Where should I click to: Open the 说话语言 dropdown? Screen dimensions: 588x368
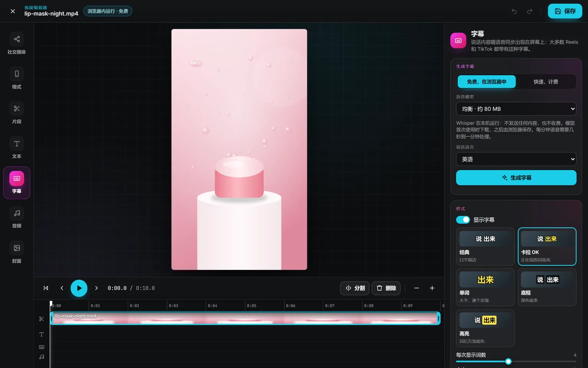(516, 159)
